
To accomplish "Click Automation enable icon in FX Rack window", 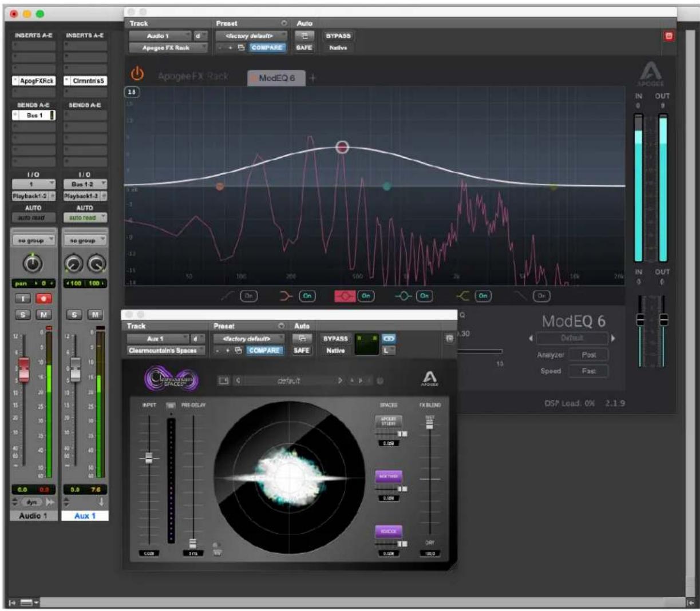I will pyautogui.click(x=303, y=36).
